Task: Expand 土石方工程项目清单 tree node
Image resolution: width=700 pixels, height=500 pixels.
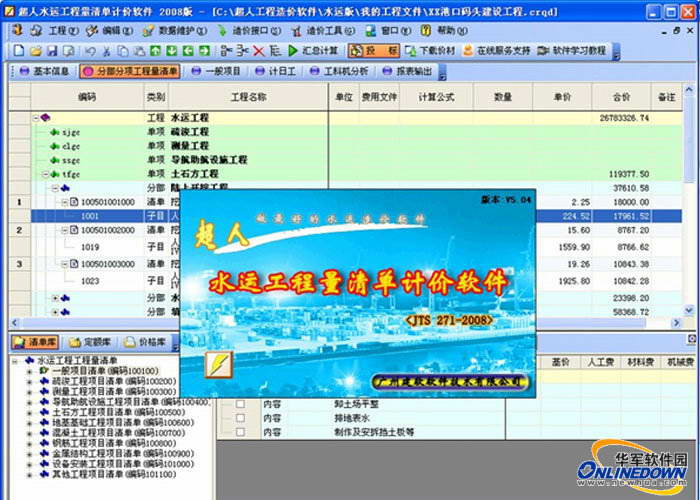Action: click(29, 412)
